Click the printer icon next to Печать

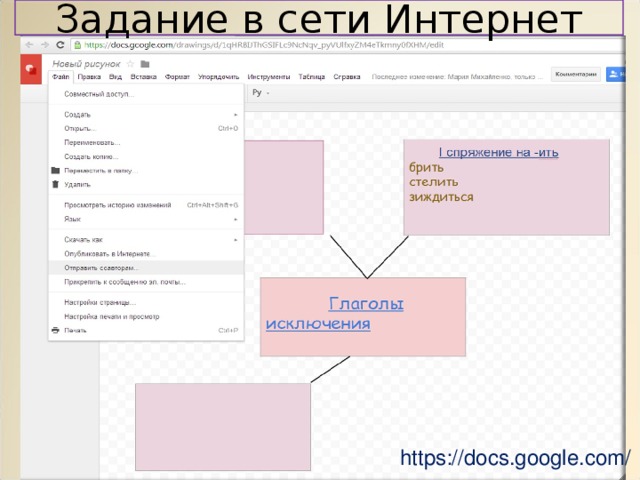click(56, 330)
